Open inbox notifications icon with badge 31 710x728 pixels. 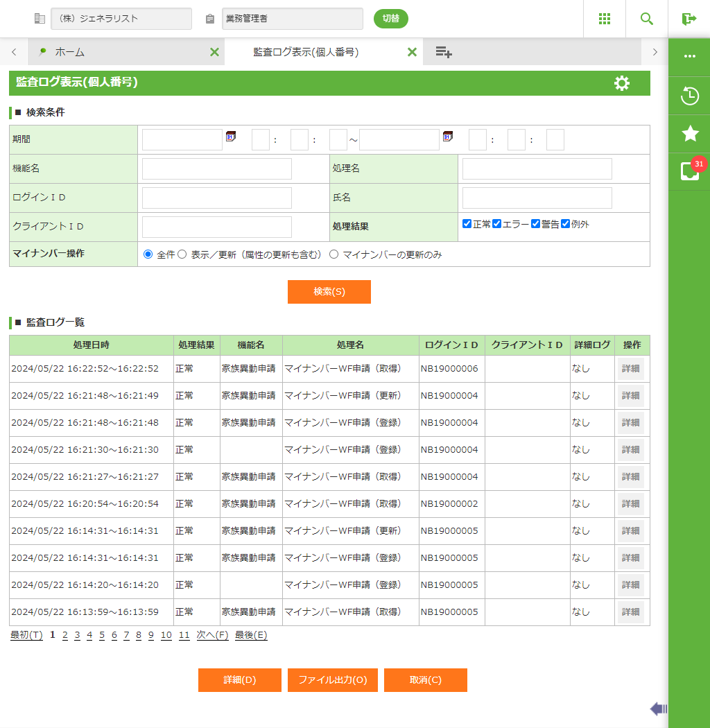(689, 171)
